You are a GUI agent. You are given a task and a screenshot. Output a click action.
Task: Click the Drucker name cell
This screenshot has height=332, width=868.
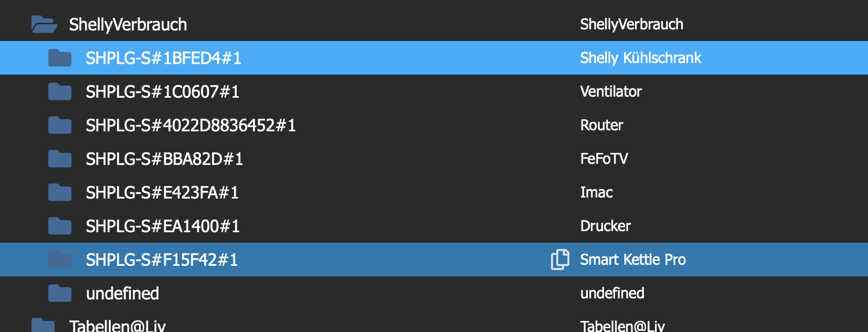click(x=605, y=226)
